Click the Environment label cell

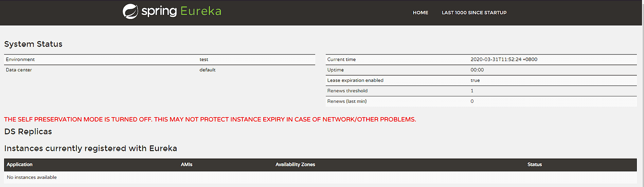click(20, 59)
